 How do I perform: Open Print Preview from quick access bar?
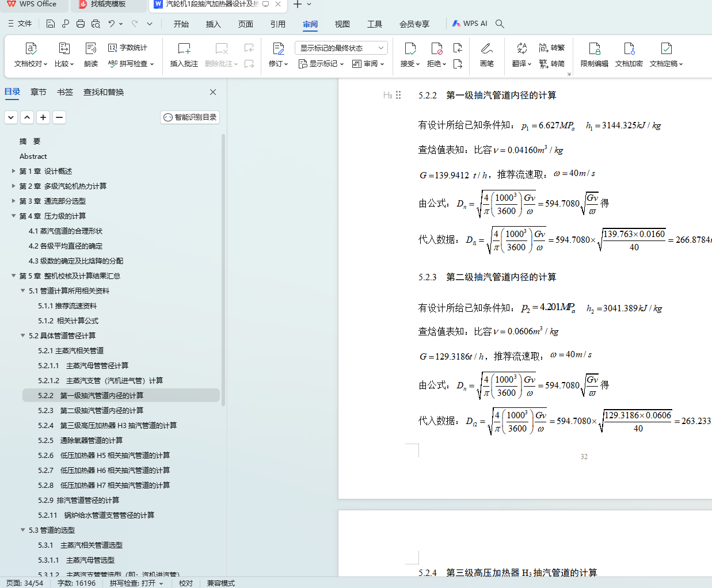[x=96, y=24]
